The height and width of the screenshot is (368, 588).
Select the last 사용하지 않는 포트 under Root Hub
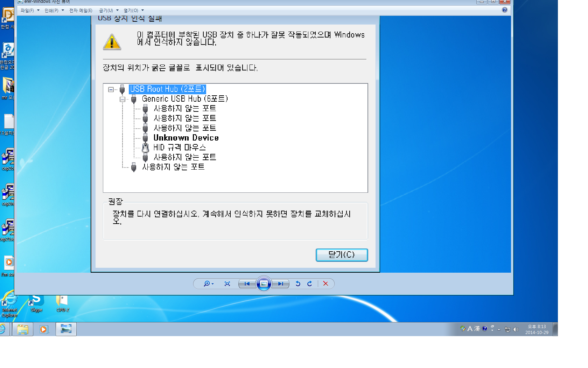click(x=173, y=167)
